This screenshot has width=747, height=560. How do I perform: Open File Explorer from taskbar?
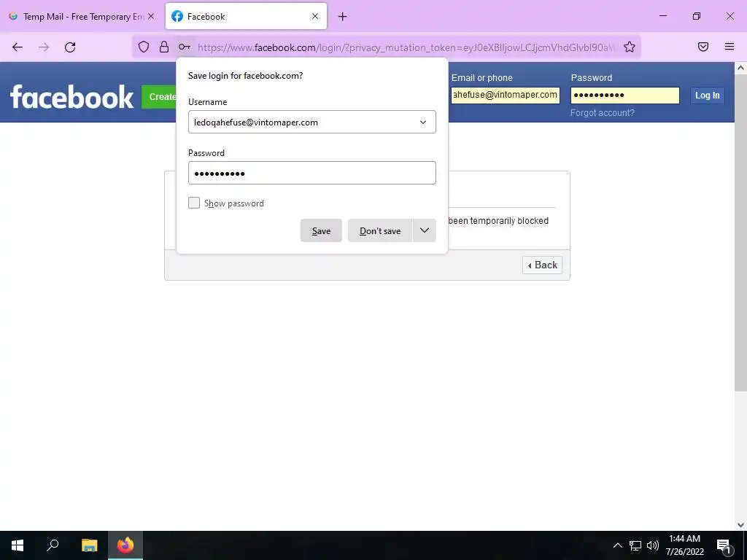[x=89, y=545]
